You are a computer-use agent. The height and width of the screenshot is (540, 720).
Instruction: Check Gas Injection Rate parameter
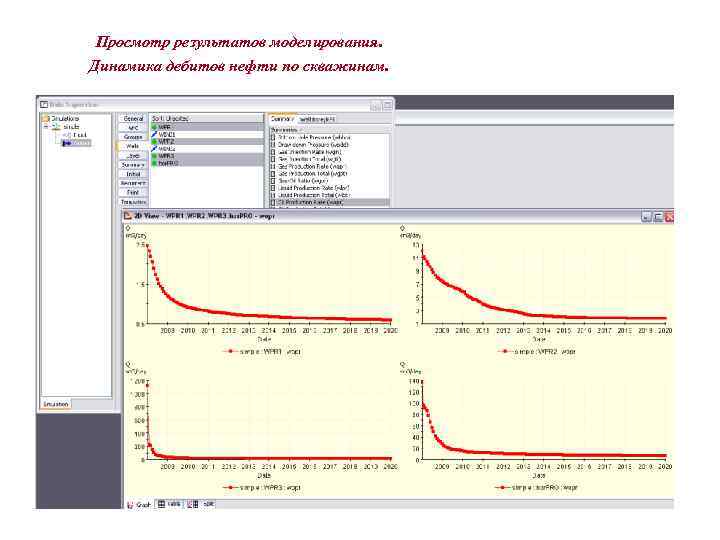[x=273, y=152]
